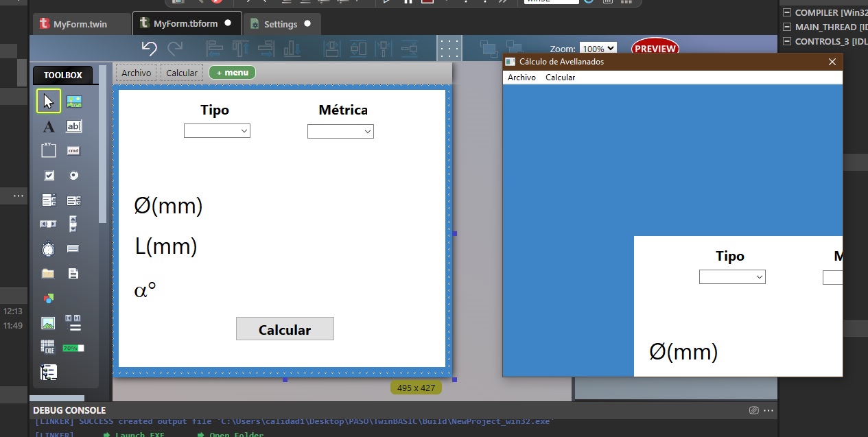Switch to the Settings tab
Screen dimensions: 868x437
pyautogui.click(x=282, y=23)
